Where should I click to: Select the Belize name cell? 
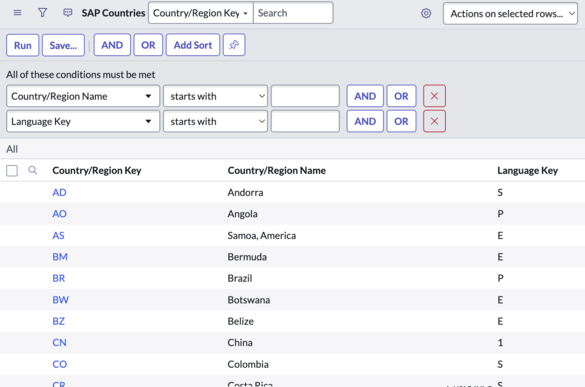(x=241, y=321)
